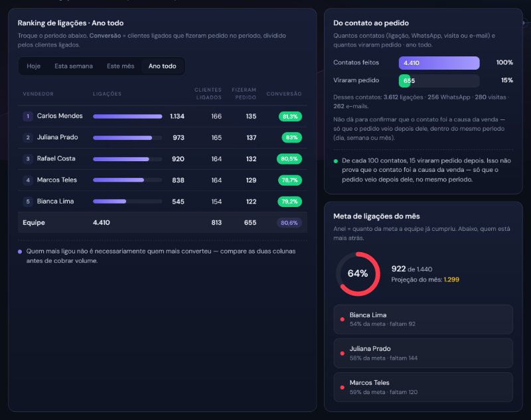Click the 920 calls value
The width and height of the screenshot is (531, 420).
(178, 159)
